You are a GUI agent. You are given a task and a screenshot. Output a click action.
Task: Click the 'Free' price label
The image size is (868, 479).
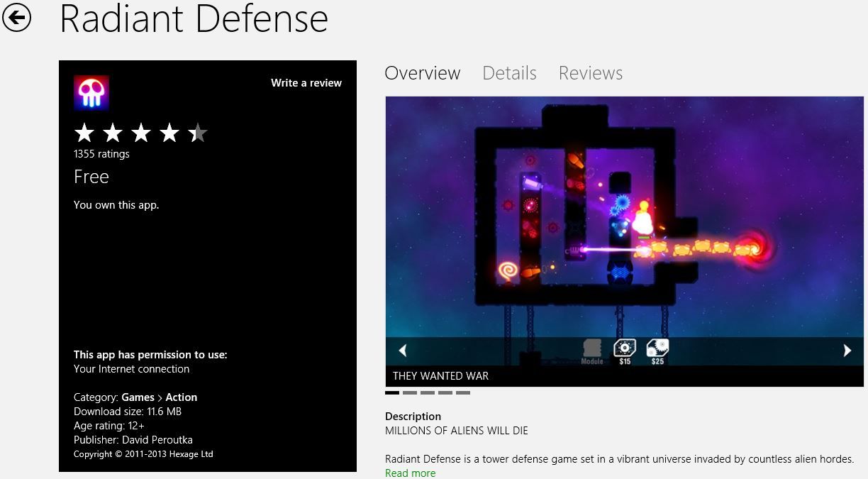click(x=91, y=177)
